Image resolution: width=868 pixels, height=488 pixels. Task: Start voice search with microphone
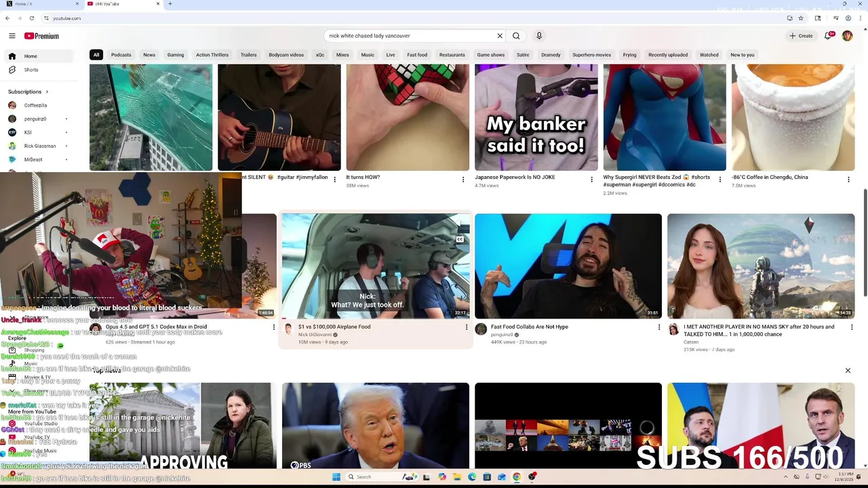point(539,36)
